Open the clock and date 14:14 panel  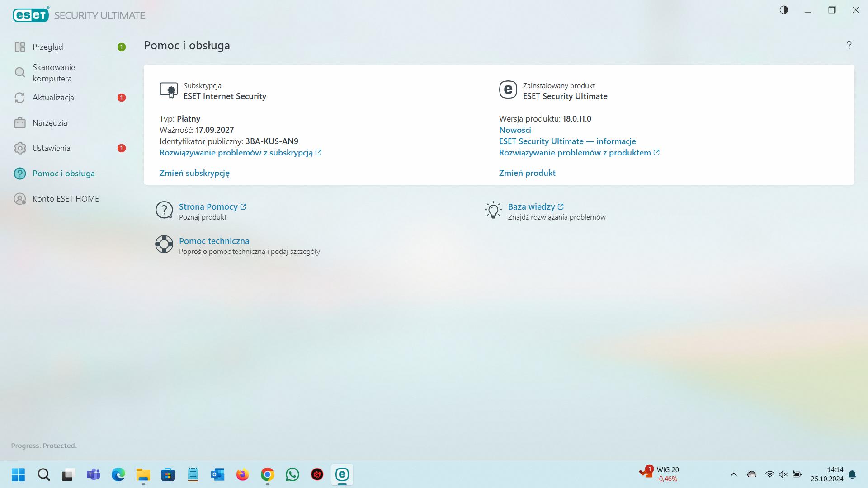pyautogui.click(x=827, y=474)
